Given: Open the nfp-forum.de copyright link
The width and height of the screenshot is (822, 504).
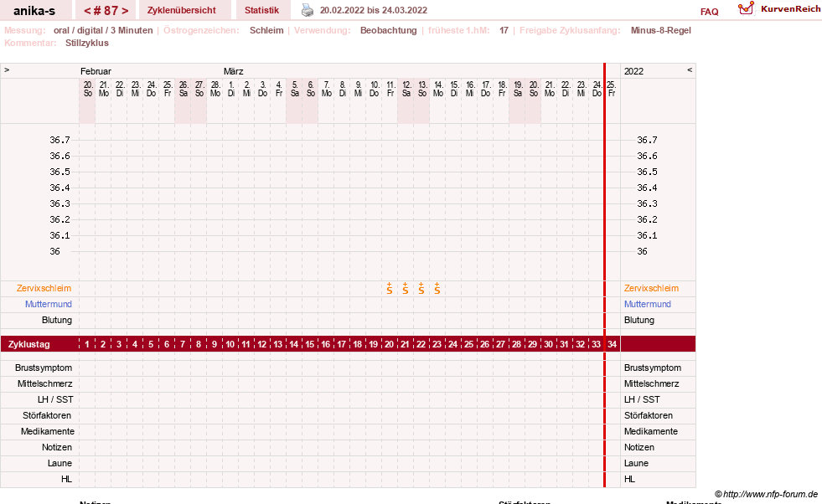Looking at the screenshot, I should pyautogui.click(x=766, y=494).
